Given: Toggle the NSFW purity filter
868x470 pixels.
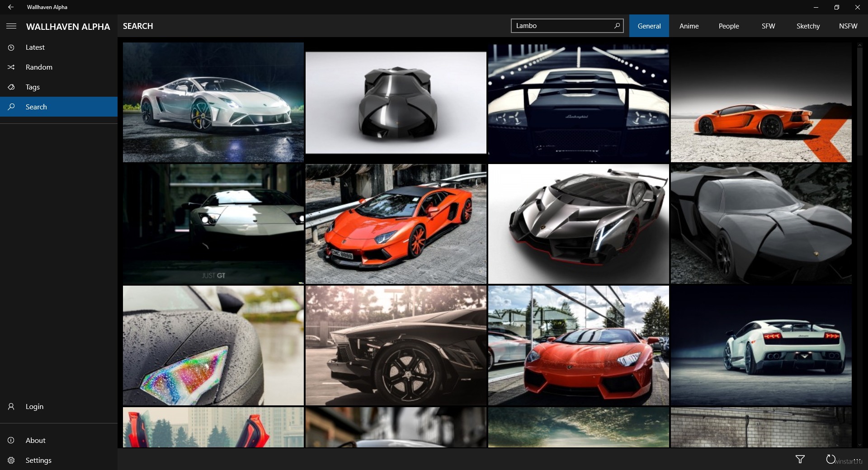Looking at the screenshot, I should [x=848, y=26].
